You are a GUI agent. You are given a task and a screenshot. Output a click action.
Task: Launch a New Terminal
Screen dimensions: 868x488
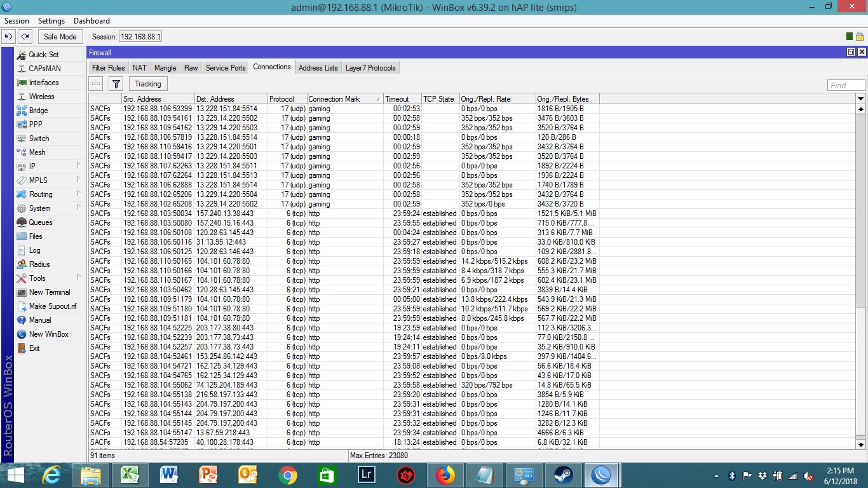pyautogui.click(x=51, y=292)
